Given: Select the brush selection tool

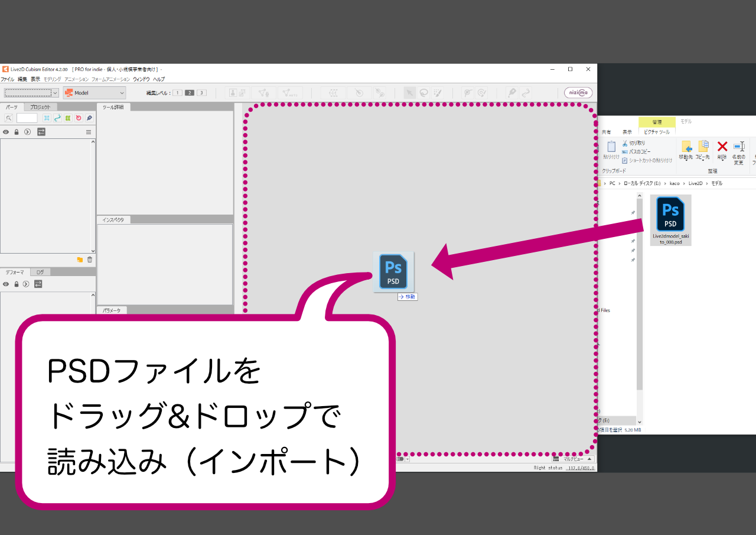Looking at the screenshot, I should click(437, 93).
